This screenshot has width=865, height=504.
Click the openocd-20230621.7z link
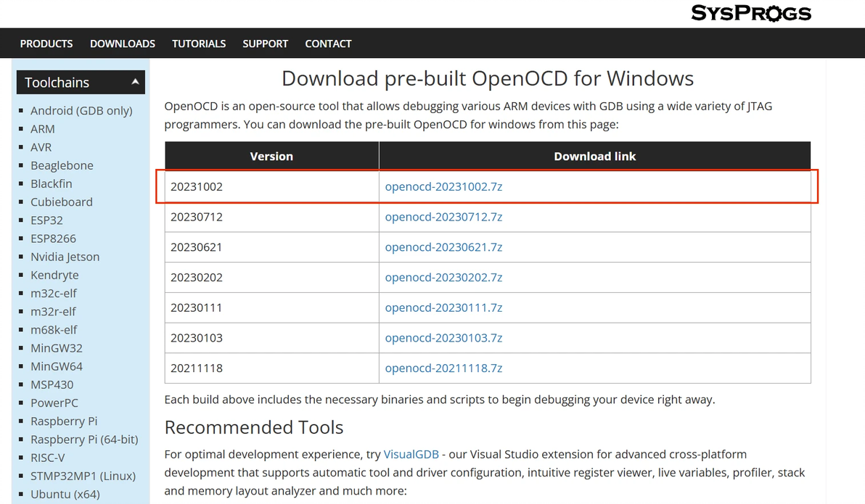click(443, 247)
